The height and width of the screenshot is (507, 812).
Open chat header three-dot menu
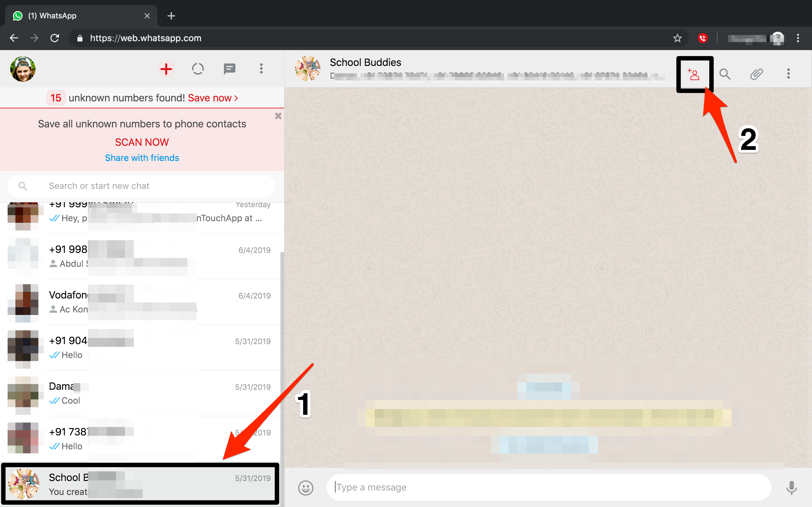click(788, 74)
